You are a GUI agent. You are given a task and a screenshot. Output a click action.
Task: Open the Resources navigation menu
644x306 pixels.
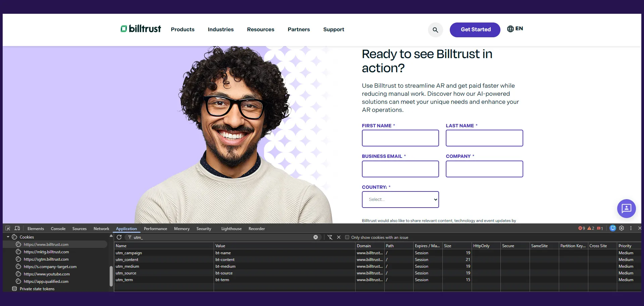(261, 30)
